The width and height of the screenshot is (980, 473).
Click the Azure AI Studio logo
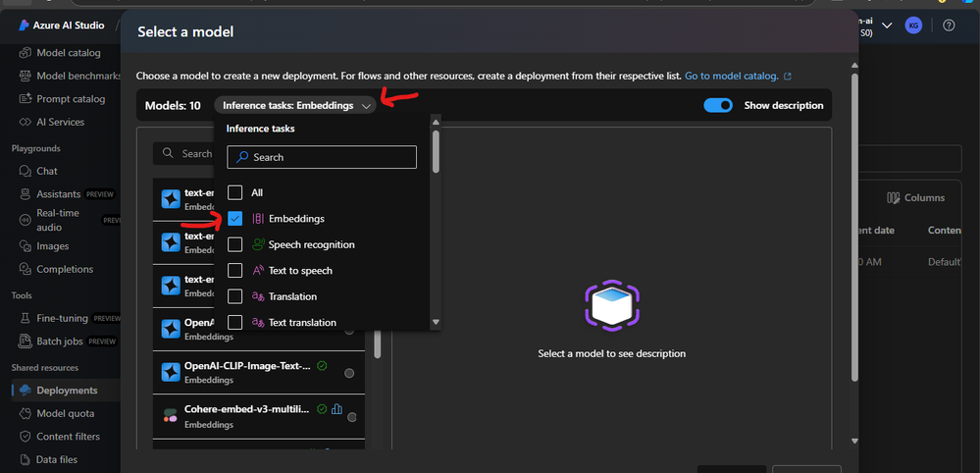pyautogui.click(x=24, y=26)
